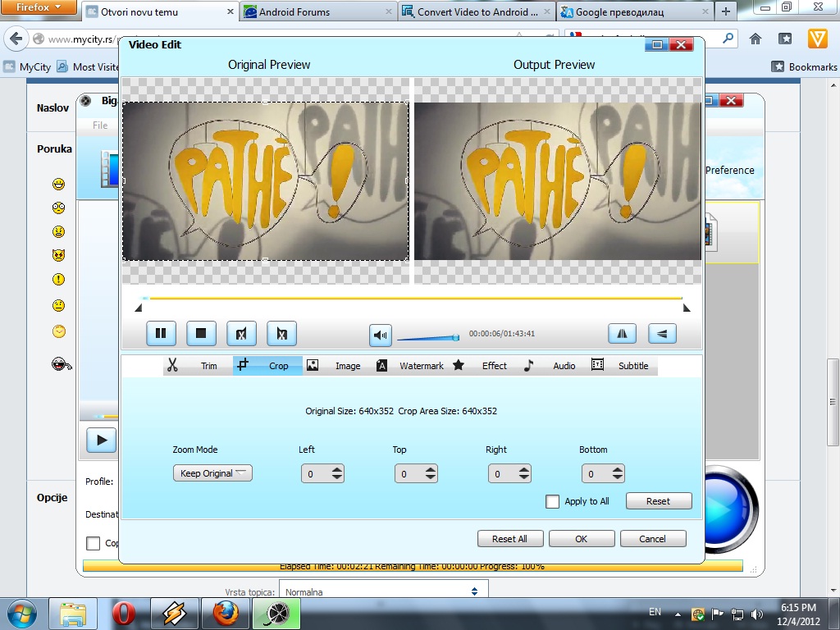The height and width of the screenshot is (630, 840).
Task: Click the Crop tool icon
Action: pos(243,365)
